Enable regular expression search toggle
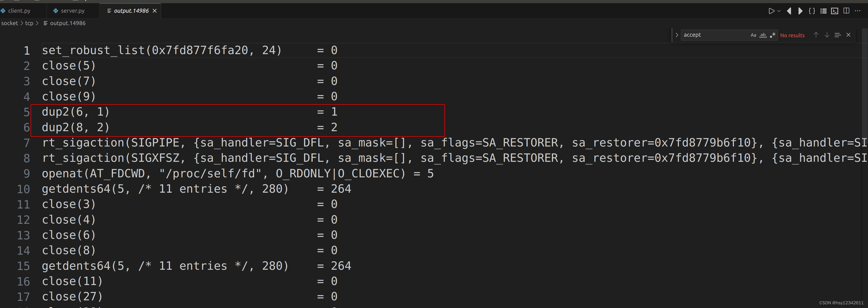 point(773,35)
